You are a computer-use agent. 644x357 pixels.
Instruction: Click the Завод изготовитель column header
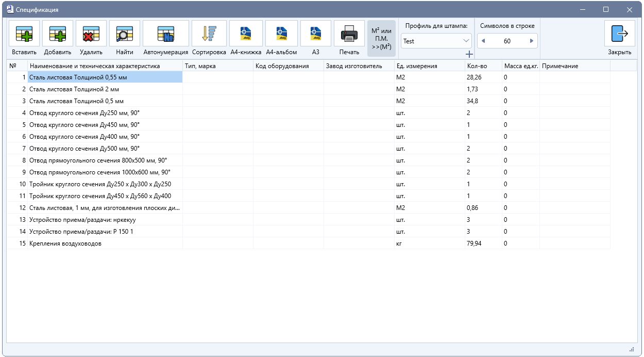(x=359, y=66)
